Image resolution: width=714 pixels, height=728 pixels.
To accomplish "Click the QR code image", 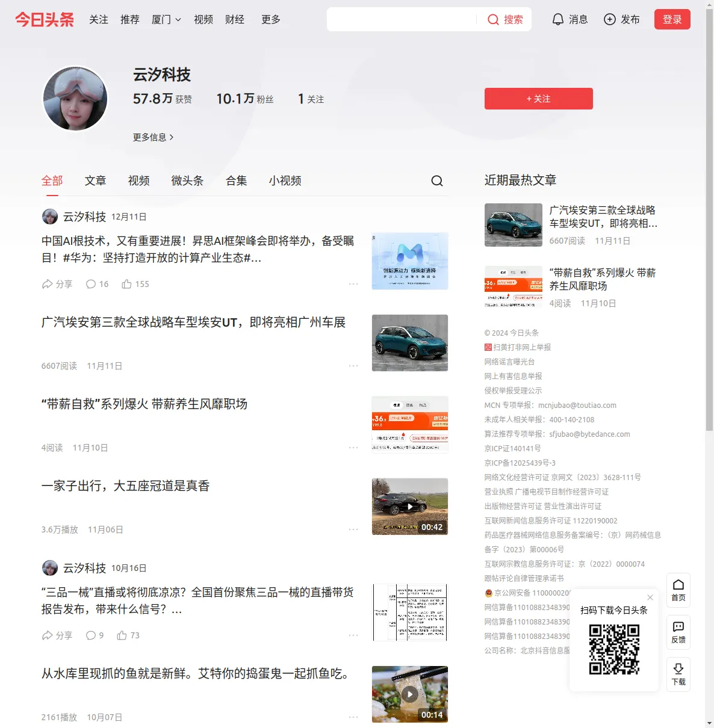I will point(614,649).
